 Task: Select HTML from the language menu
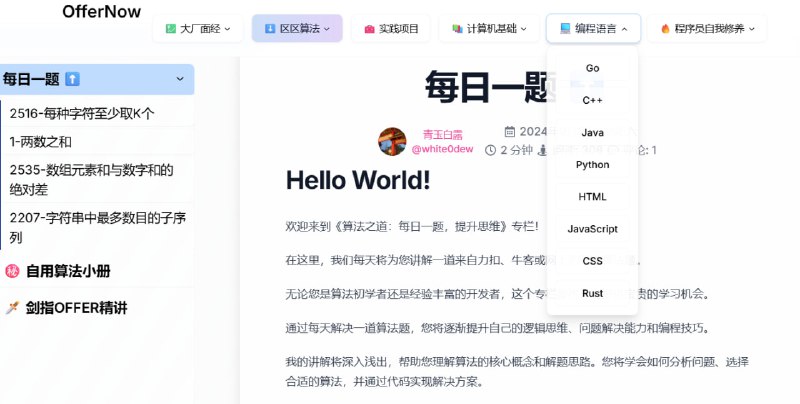(x=592, y=197)
